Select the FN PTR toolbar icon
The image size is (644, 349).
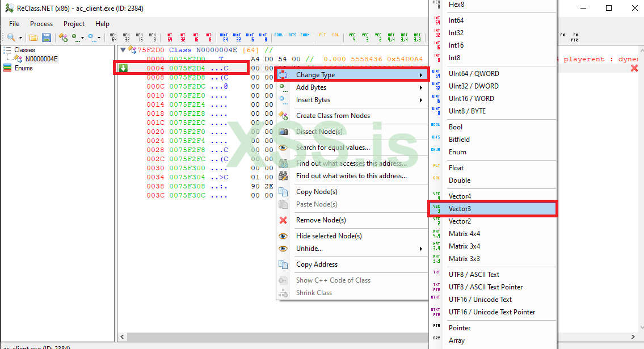click(575, 37)
